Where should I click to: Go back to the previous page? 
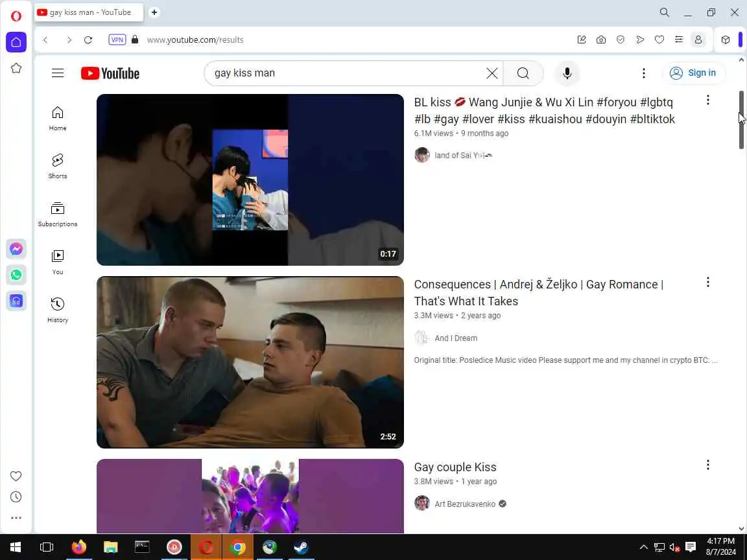[x=46, y=40]
